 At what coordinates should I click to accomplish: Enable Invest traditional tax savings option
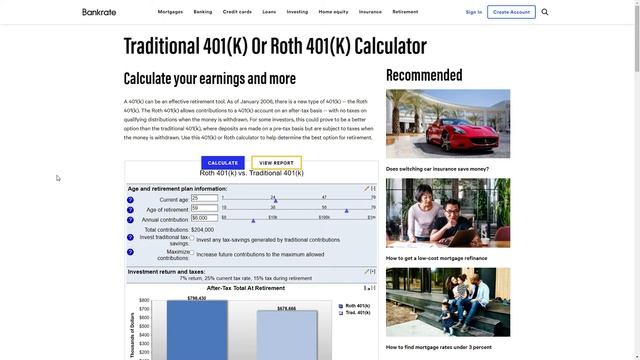[x=192, y=238]
